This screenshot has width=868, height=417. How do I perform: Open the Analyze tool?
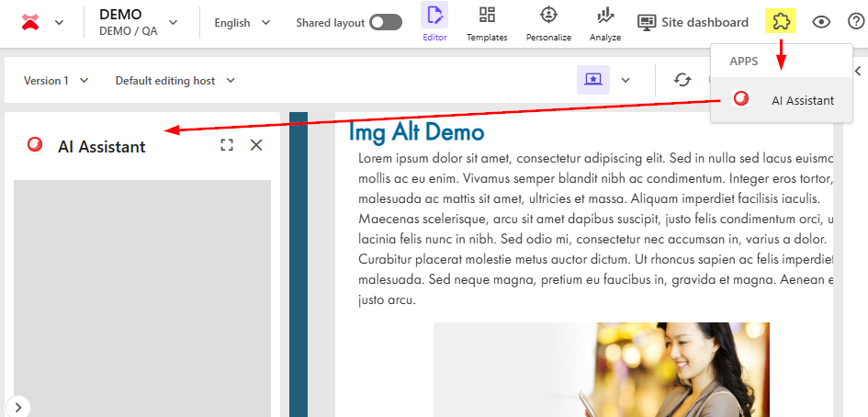[605, 23]
